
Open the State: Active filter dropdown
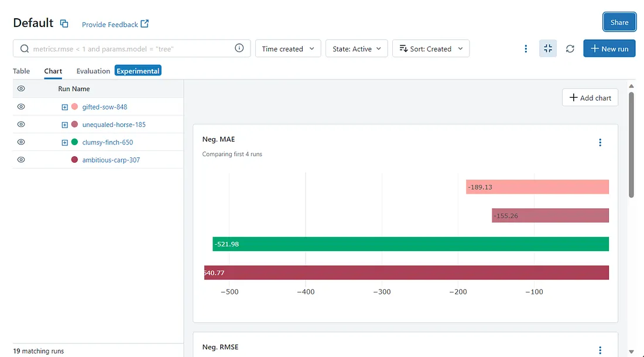(x=356, y=49)
